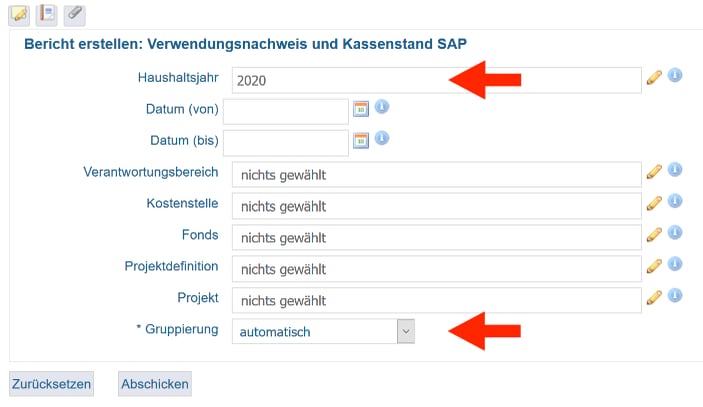Edit Projektdefinition via pencil icon
The width and height of the screenshot is (703, 407).
[654, 266]
